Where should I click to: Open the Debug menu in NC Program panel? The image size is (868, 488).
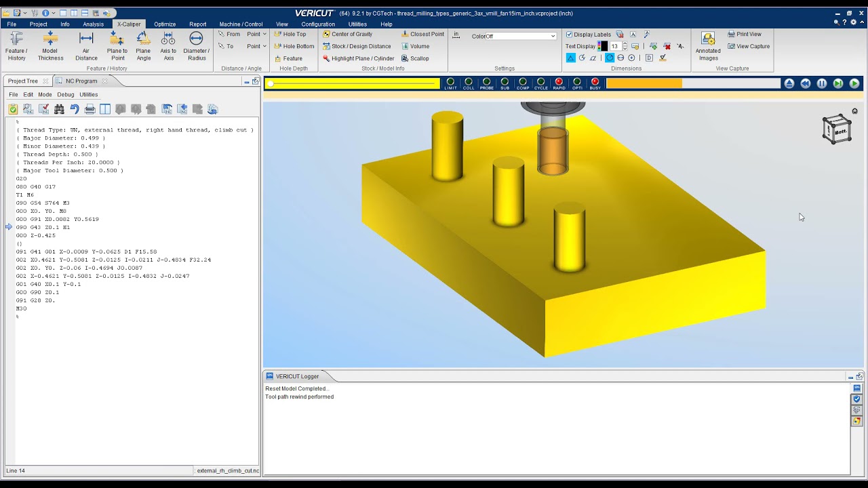(66, 94)
